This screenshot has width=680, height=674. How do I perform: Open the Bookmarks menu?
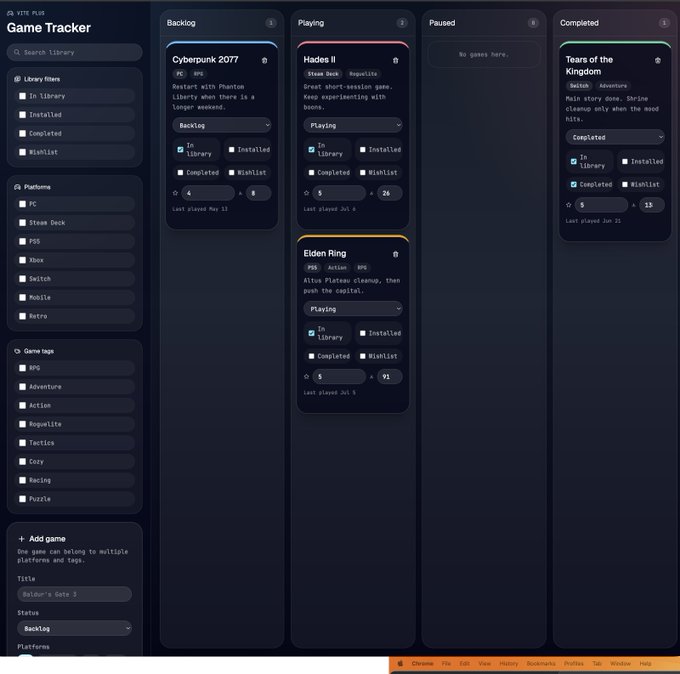pyautogui.click(x=541, y=664)
